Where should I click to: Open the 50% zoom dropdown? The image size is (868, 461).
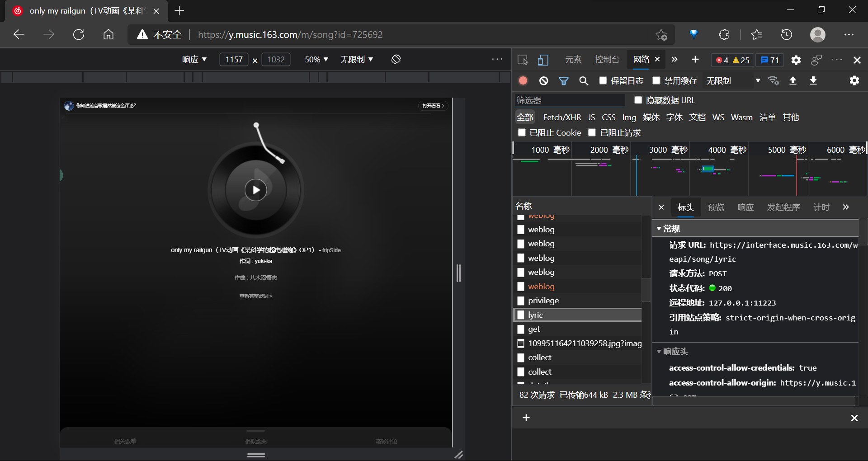click(316, 60)
